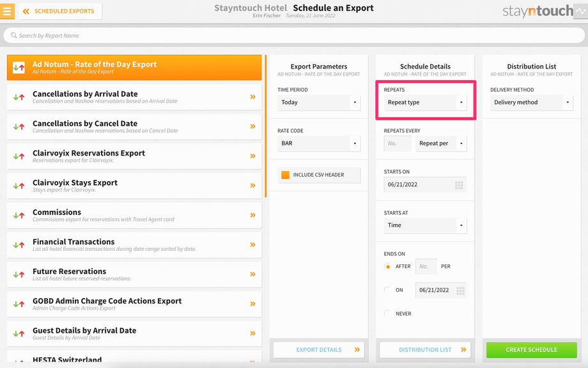Open the Repeat per dropdown
588x368 pixels.
(x=441, y=143)
